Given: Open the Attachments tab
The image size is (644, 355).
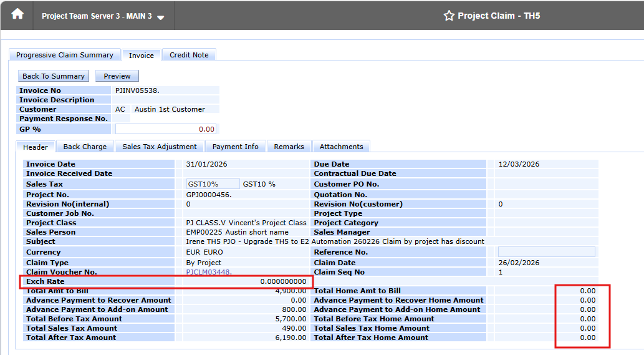Looking at the screenshot, I should tap(341, 147).
